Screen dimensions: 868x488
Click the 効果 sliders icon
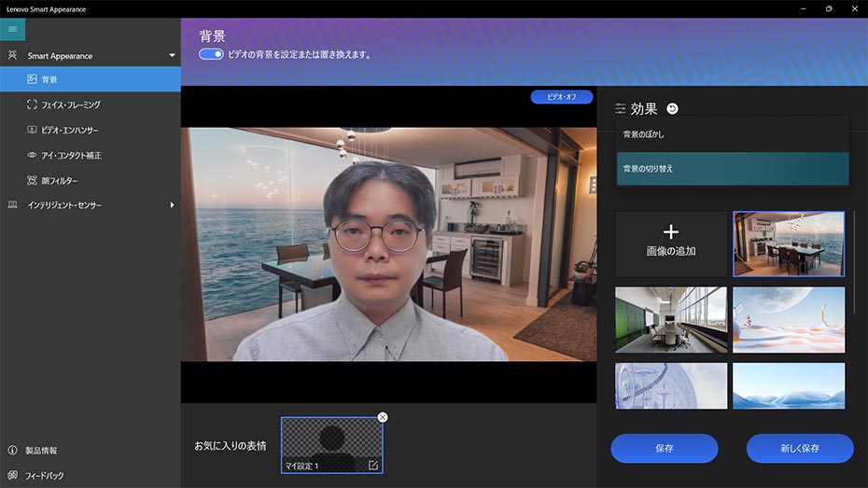pos(621,109)
